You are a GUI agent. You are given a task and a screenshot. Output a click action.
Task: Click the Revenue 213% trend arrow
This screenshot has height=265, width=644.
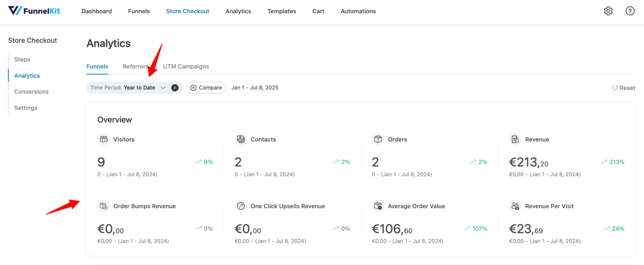coord(604,162)
